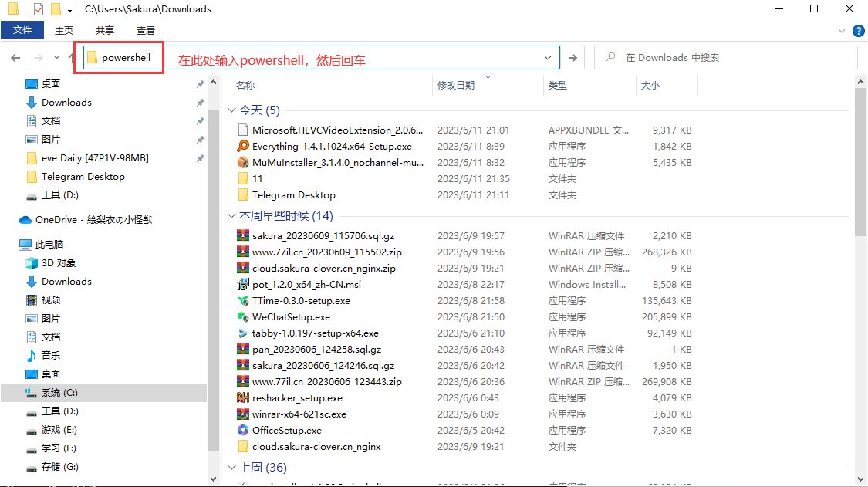The height and width of the screenshot is (487, 868).
Task: Collapse the 本周早些时候 (14) group
Action: (x=232, y=216)
